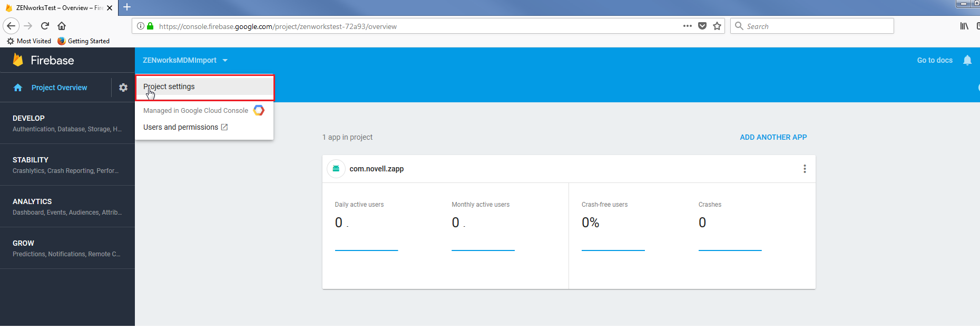Viewport: 980px width, 328px height.
Task: Click Crash-free users label
Action: (605, 205)
